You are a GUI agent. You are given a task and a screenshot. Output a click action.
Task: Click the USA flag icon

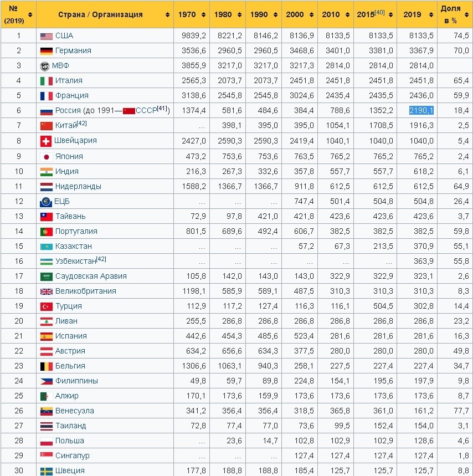coord(46,36)
